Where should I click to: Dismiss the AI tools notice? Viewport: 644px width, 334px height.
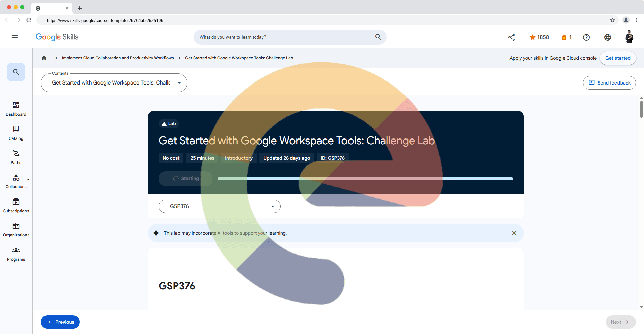coord(514,233)
